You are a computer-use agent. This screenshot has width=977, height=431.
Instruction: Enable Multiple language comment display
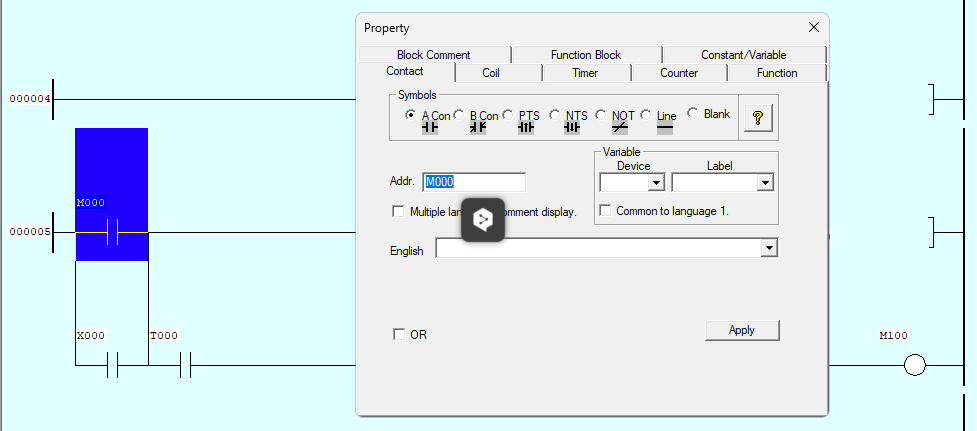[x=399, y=212]
